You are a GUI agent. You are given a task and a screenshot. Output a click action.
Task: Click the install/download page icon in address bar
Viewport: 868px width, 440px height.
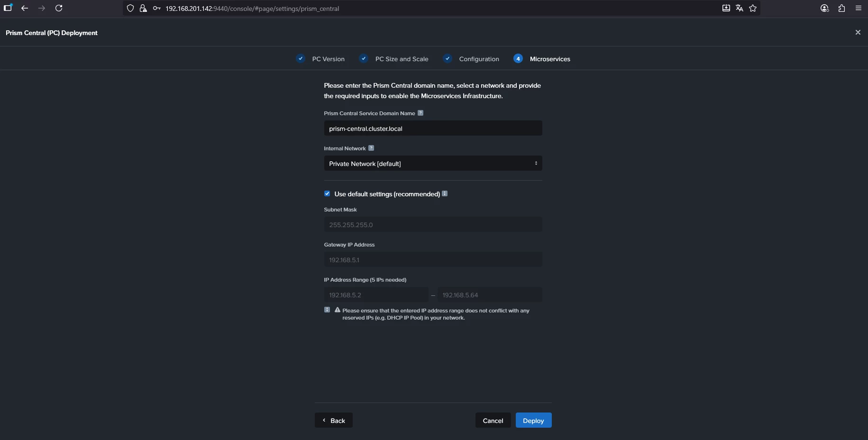(x=726, y=8)
